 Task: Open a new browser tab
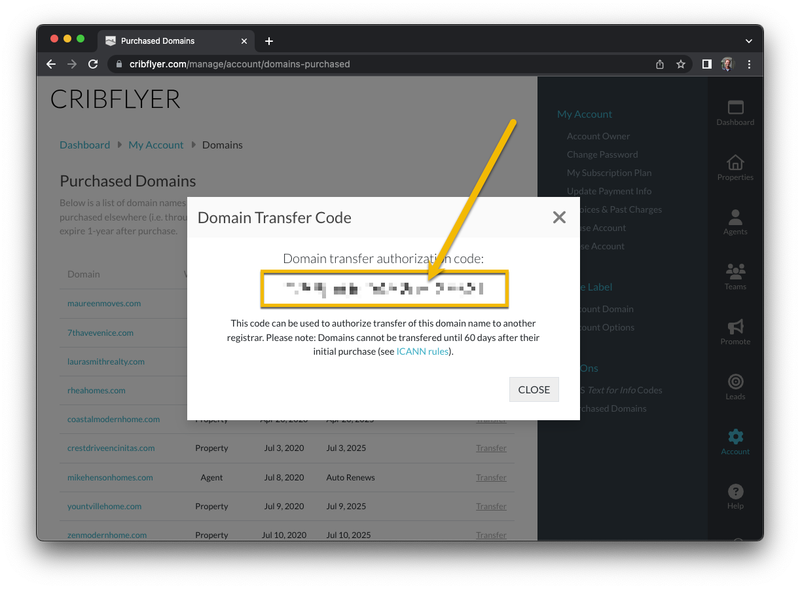(269, 41)
